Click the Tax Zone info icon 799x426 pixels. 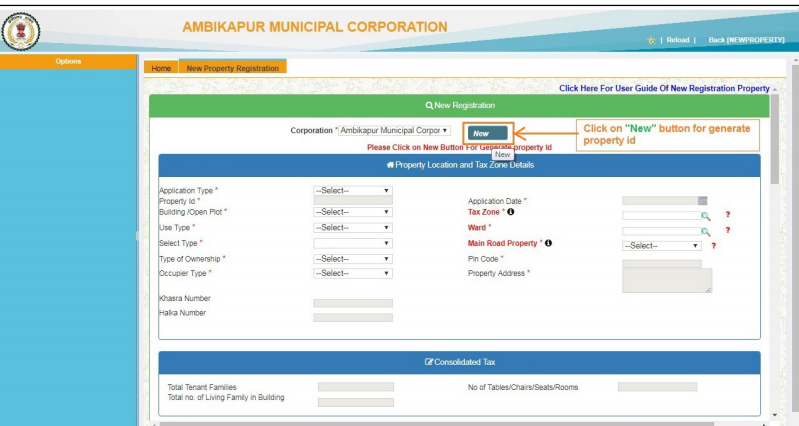(511, 211)
